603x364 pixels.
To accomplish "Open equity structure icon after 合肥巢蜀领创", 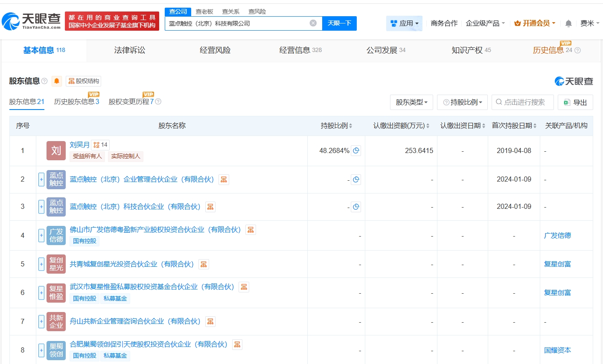I will (237, 344).
